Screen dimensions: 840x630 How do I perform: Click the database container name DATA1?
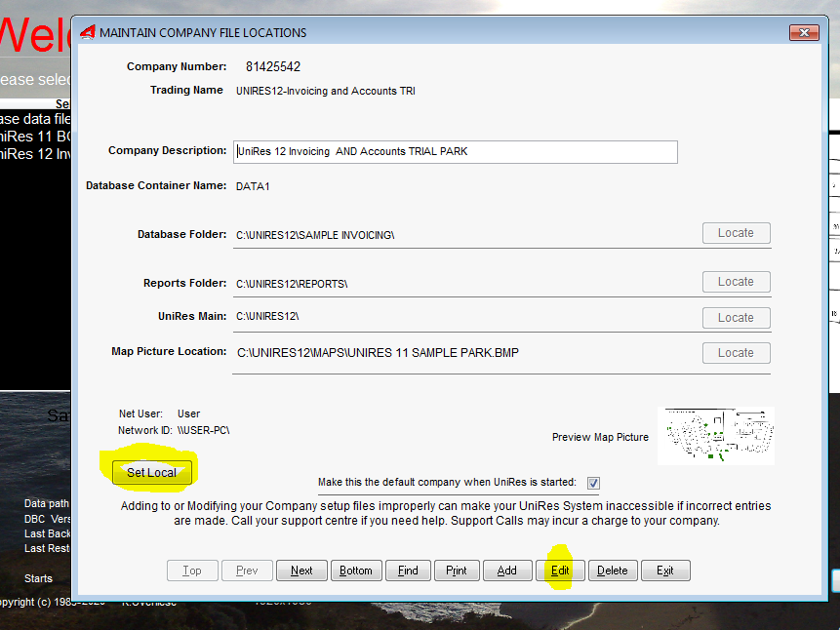pos(253,186)
